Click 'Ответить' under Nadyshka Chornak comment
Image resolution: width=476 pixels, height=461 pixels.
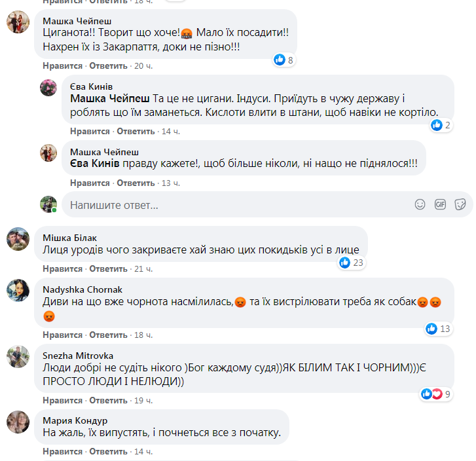108,334
